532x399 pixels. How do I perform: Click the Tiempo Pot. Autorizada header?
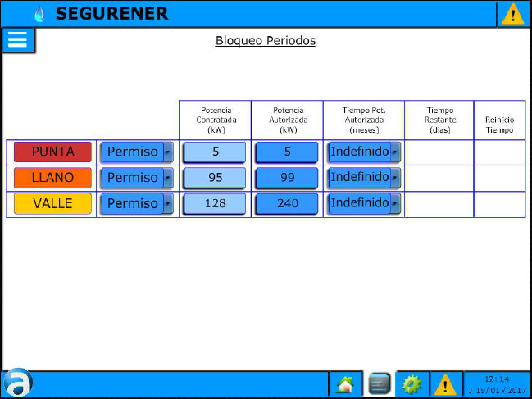364,120
